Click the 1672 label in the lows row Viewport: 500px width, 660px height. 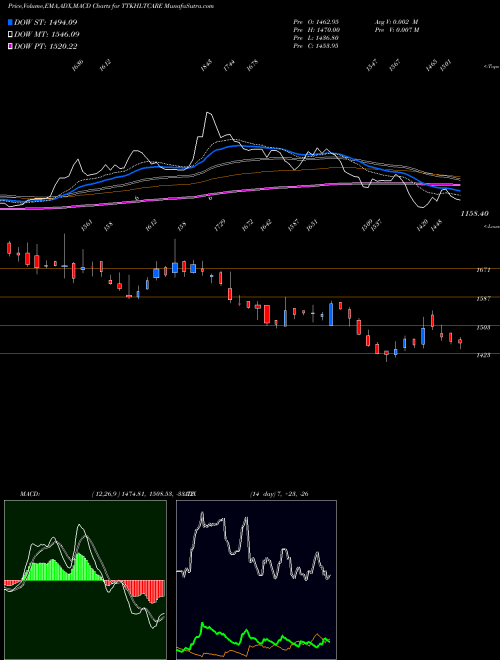pyautogui.click(x=247, y=225)
